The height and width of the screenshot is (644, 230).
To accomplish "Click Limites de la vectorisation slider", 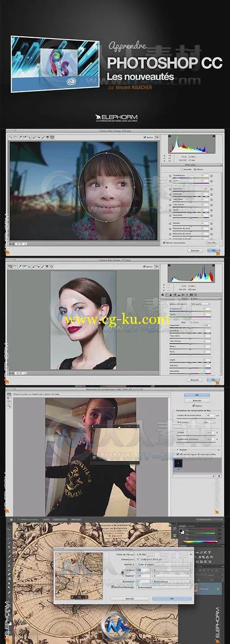I will tap(196, 418).
